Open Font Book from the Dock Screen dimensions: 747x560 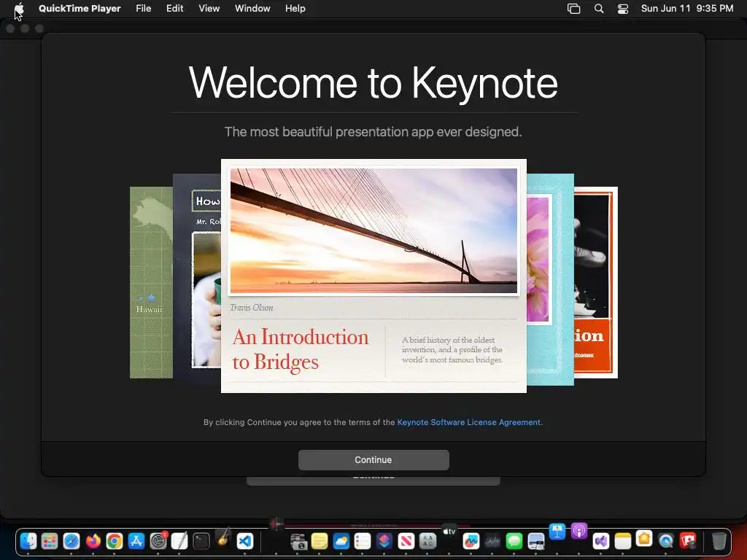(x=427, y=541)
